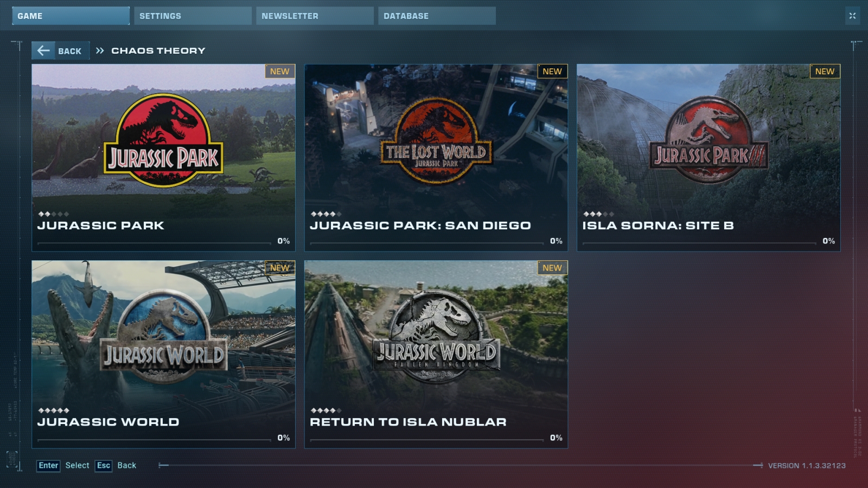Click the Jurassic World progress bar

click(x=154, y=440)
